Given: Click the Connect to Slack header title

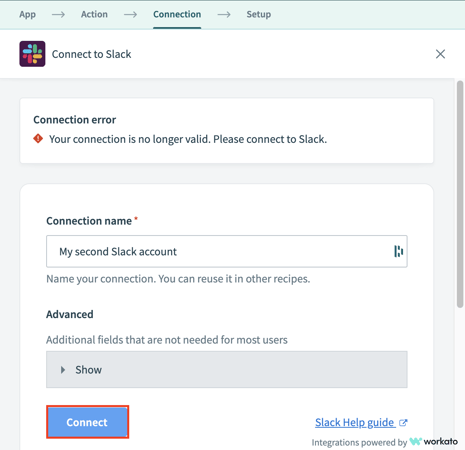Looking at the screenshot, I should pyautogui.click(x=91, y=54).
